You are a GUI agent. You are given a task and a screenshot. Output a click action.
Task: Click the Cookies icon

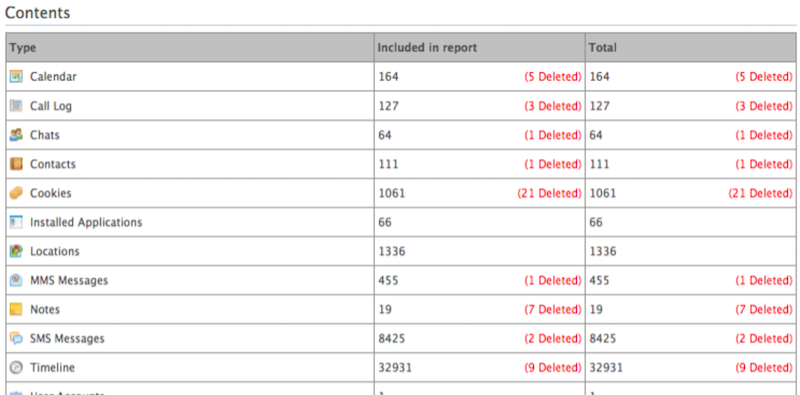click(16, 193)
